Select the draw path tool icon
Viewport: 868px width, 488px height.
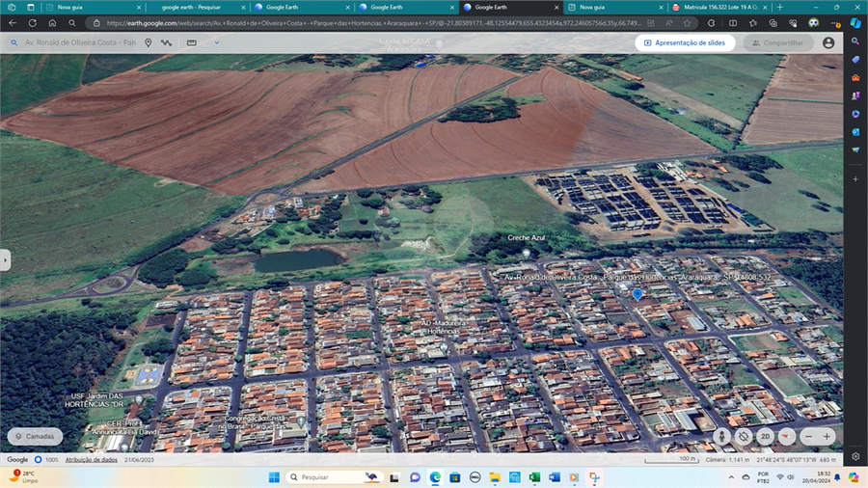[167, 42]
